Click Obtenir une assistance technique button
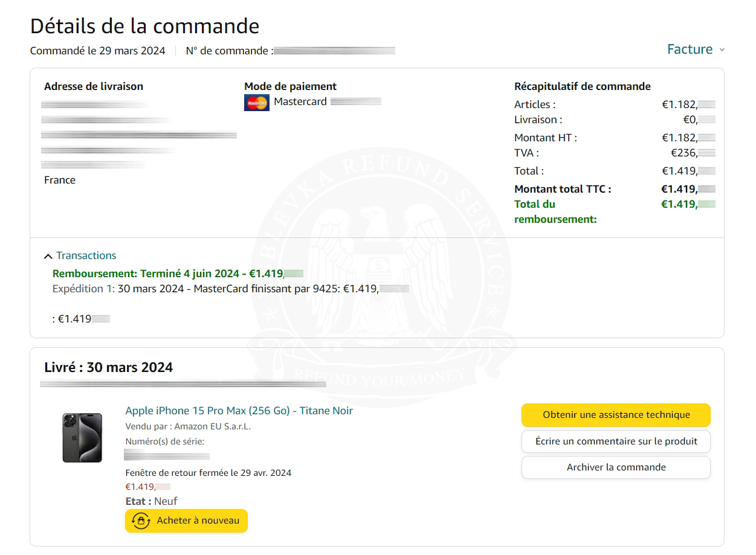This screenshot has height=555, width=756. click(616, 415)
